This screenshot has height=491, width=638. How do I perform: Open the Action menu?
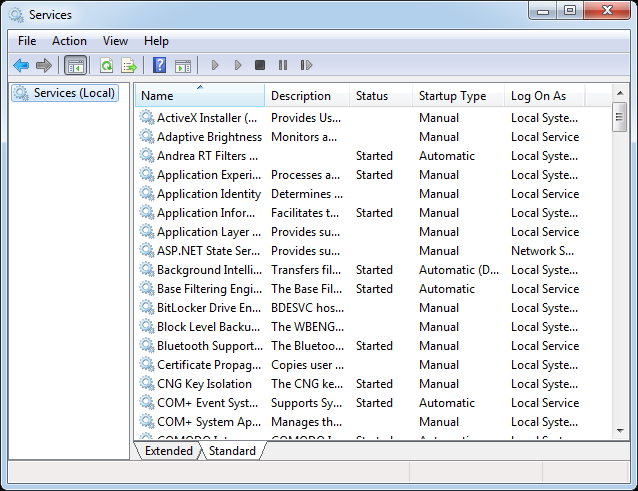pyautogui.click(x=69, y=41)
